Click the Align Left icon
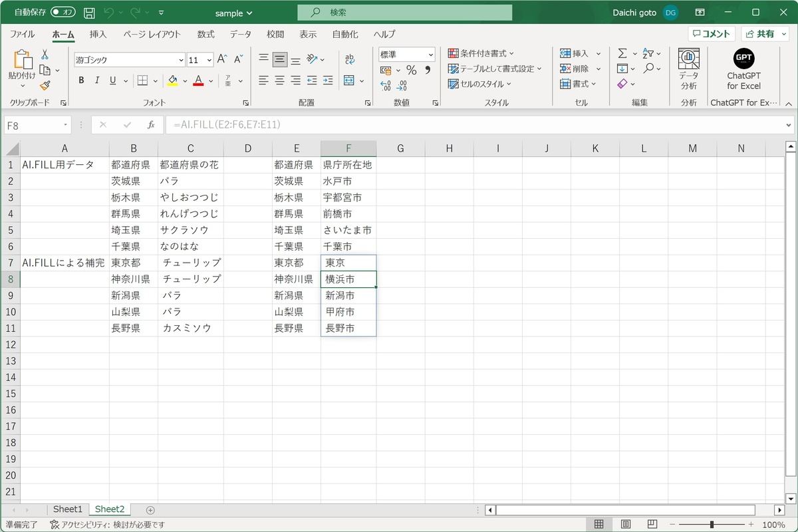The width and height of the screenshot is (798, 532). click(x=264, y=80)
